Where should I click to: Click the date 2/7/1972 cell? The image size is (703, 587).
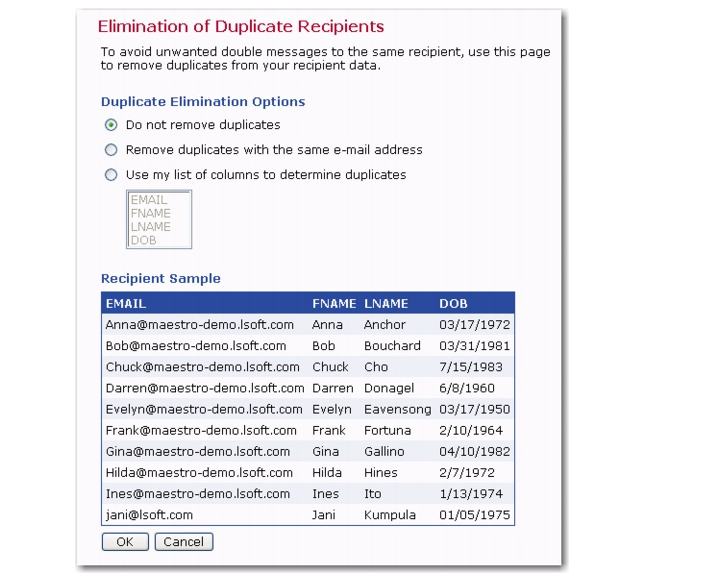(x=467, y=472)
